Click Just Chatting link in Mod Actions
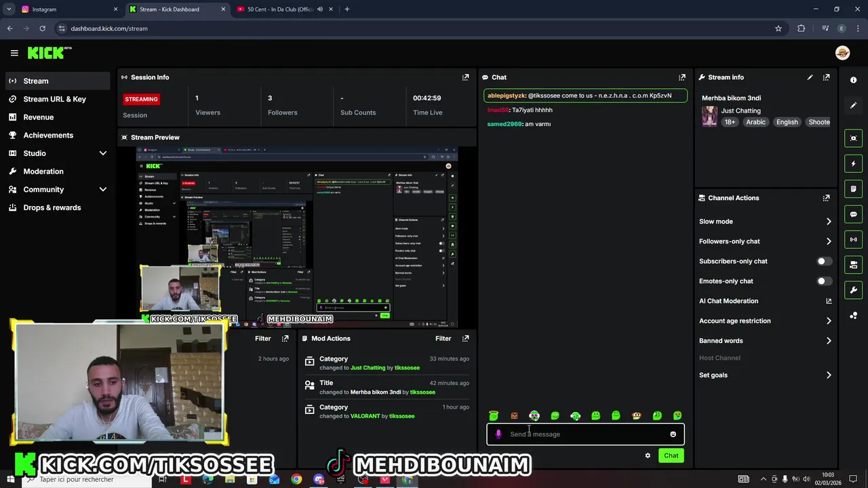 coord(368,368)
